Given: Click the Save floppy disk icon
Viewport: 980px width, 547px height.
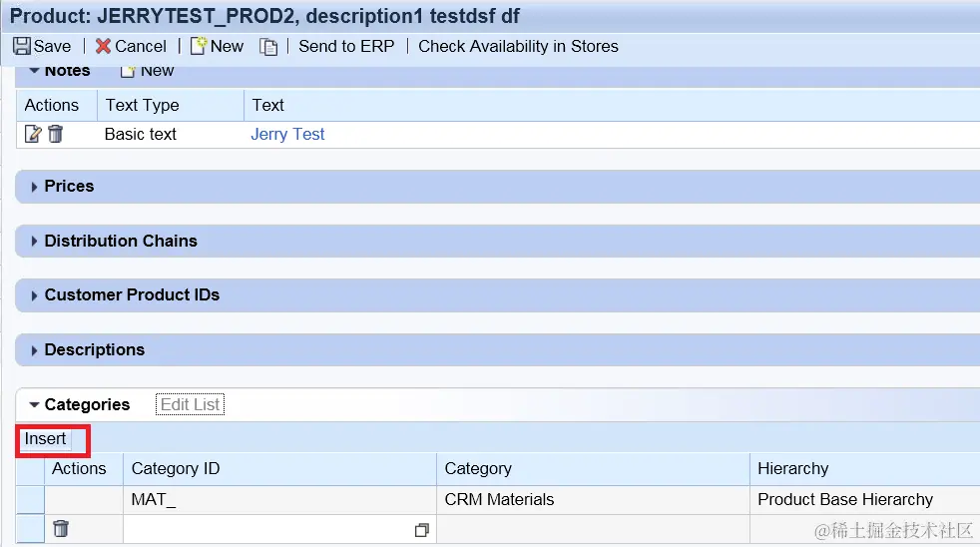Looking at the screenshot, I should [22, 46].
